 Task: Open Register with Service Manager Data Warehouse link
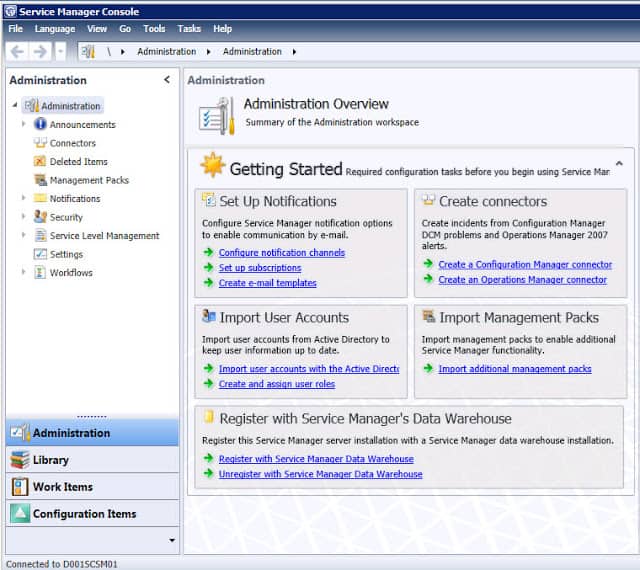tap(316, 459)
